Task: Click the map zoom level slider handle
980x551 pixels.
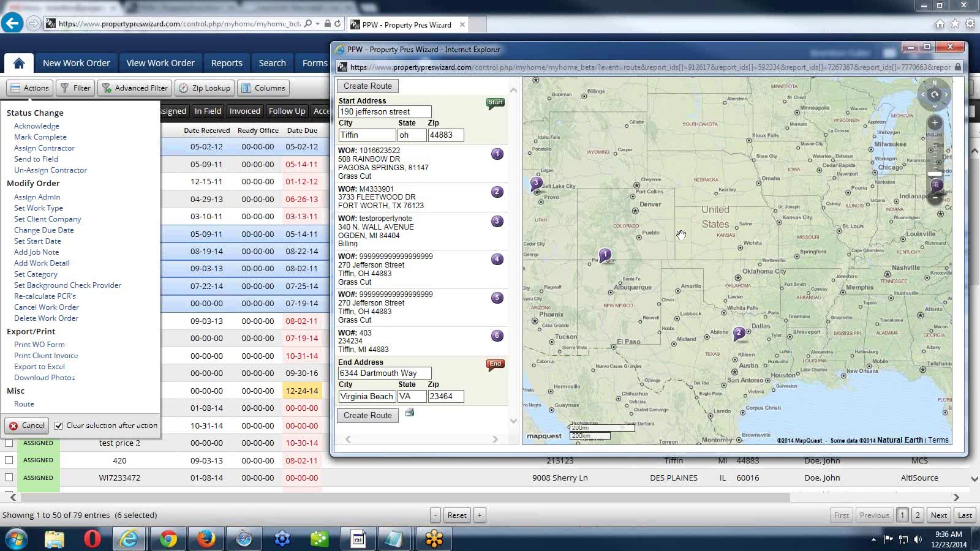Action: [x=935, y=174]
